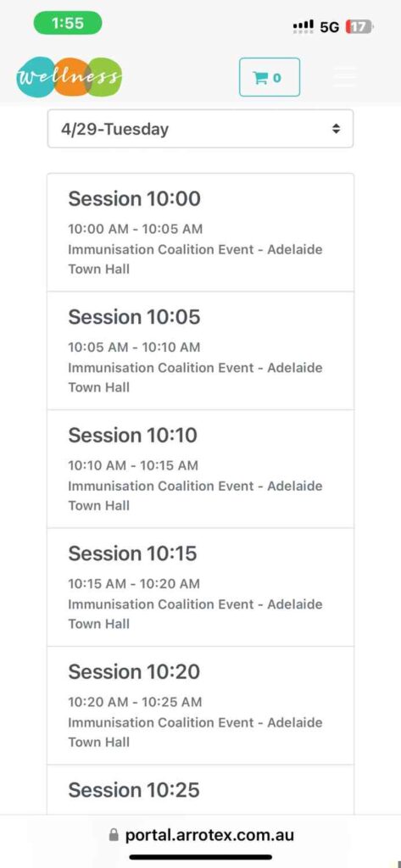Click the Wellness logo
Viewport: 401px width, 868px height.
(70, 77)
